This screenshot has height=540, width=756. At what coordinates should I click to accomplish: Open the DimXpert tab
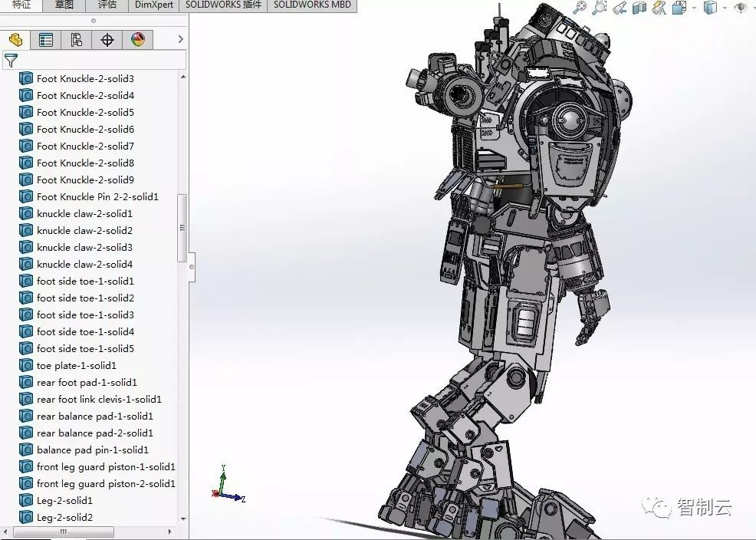(154, 5)
